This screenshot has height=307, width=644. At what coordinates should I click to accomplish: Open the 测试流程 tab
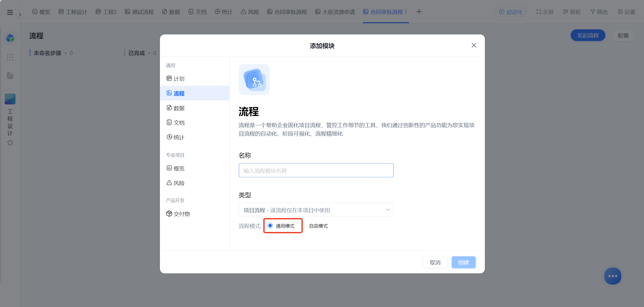pos(139,12)
